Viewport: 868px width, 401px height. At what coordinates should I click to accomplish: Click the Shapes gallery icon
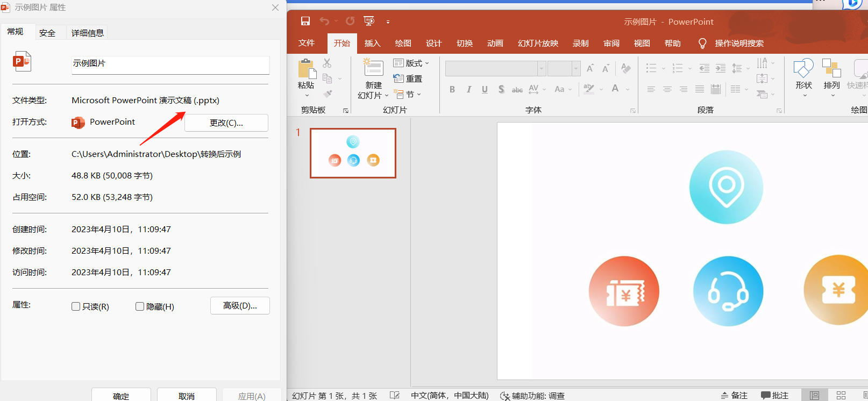[803, 69]
